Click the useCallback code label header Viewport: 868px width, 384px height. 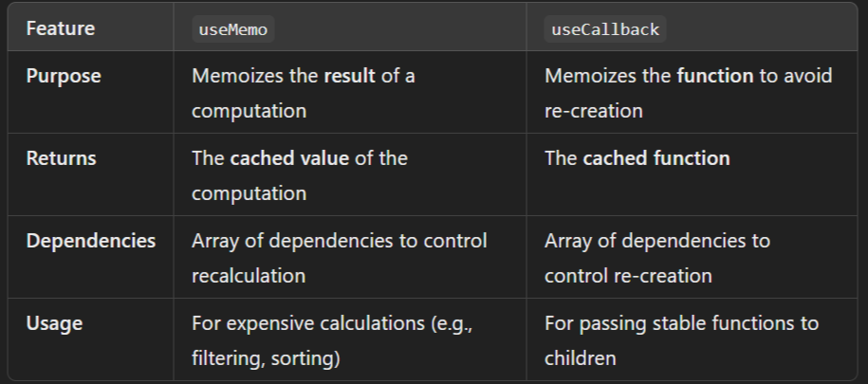coord(604,29)
